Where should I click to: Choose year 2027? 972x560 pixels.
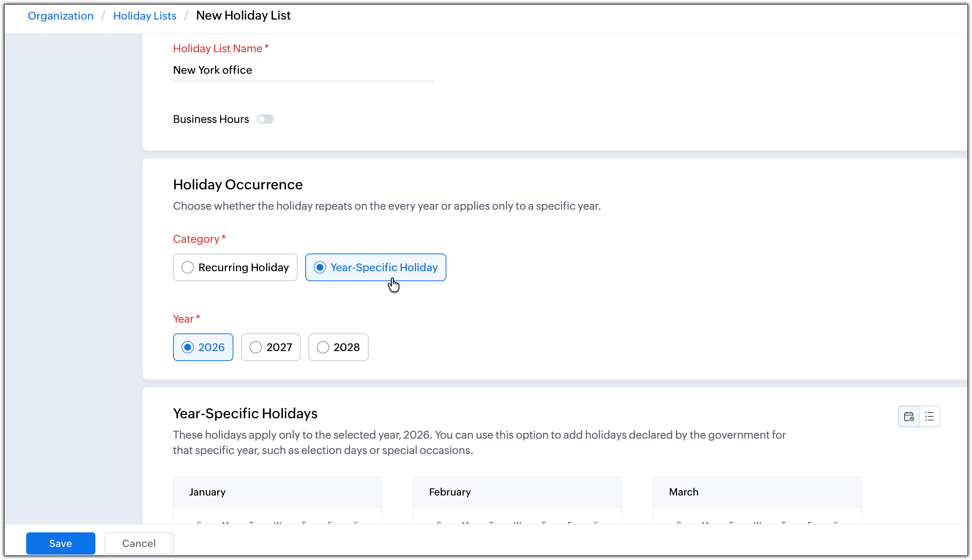tap(271, 347)
